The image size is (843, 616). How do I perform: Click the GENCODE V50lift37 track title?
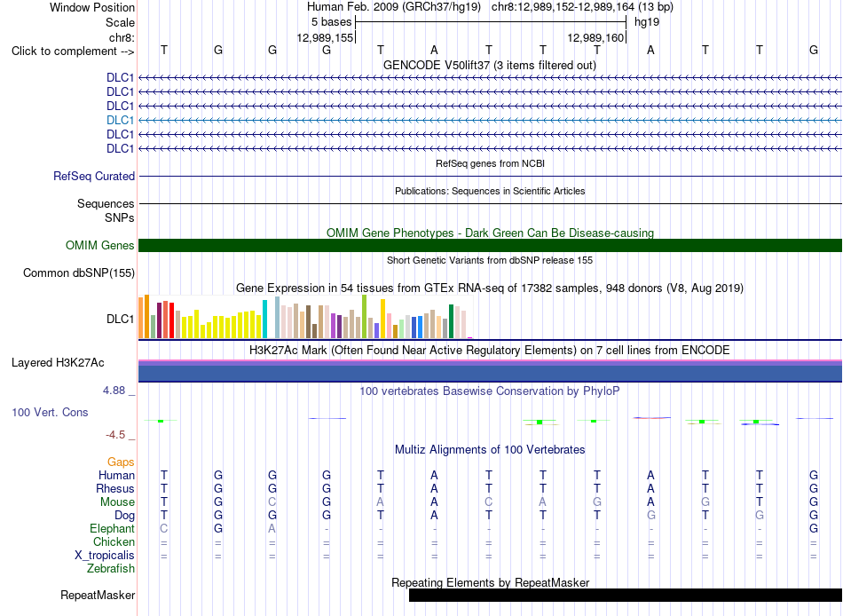[490, 65]
